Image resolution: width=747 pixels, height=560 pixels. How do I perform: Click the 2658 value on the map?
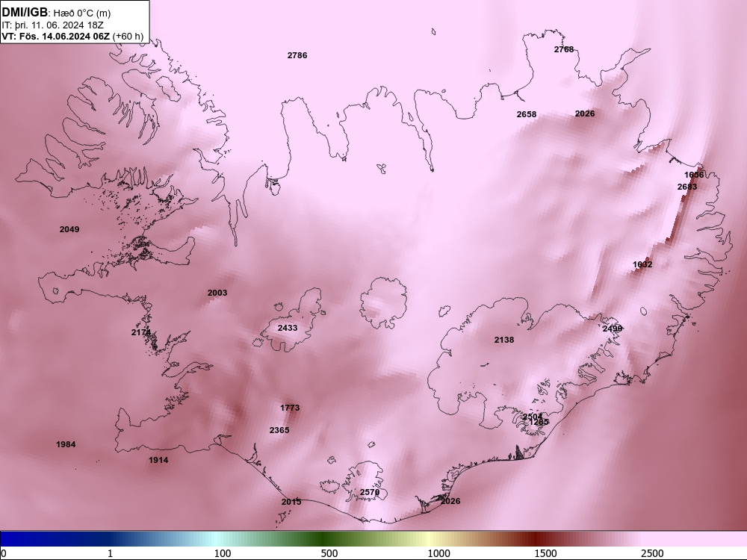[x=527, y=114]
